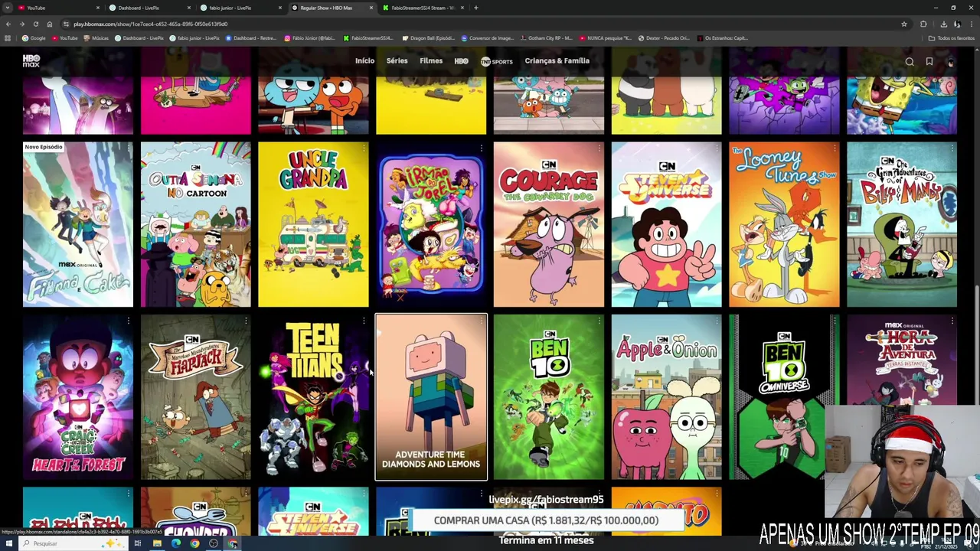
Task: Open Teen Titans show tile
Action: pos(313,397)
